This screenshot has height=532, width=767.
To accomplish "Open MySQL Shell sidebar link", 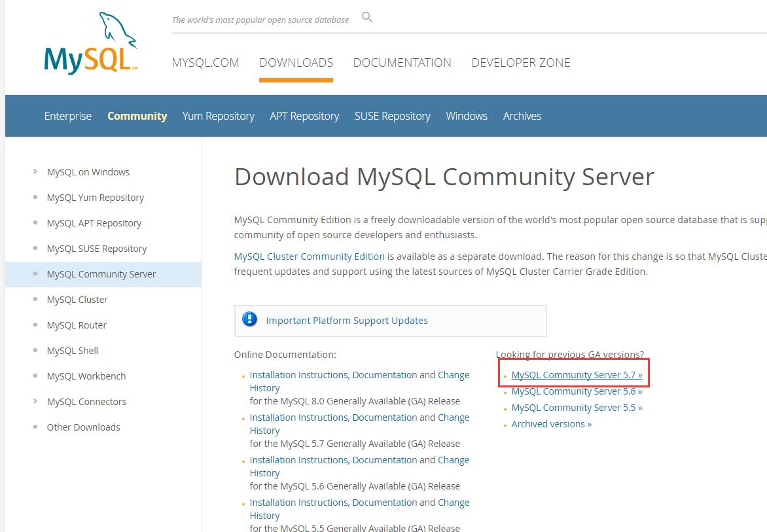I will (73, 351).
